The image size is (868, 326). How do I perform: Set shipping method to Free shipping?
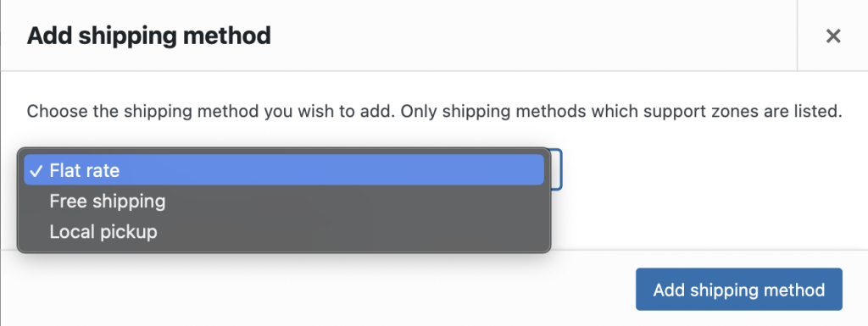(x=284, y=202)
